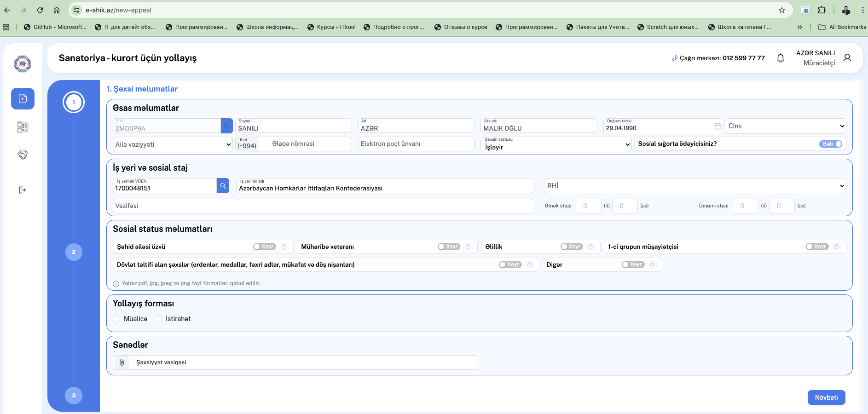Click the new appeal document icon
This screenshot has height=414, width=868.
point(23,98)
